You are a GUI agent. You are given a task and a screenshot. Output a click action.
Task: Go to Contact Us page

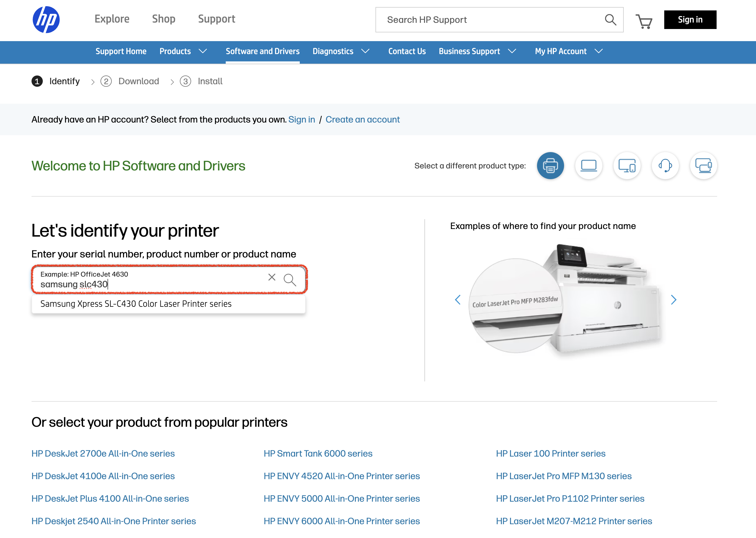click(x=407, y=51)
